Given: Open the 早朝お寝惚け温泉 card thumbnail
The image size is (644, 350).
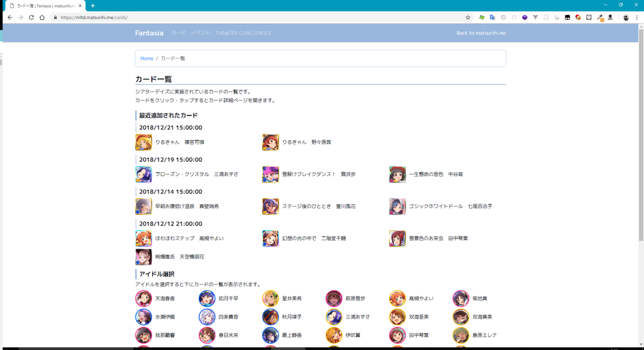Looking at the screenshot, I should click(x=143, y=206).
